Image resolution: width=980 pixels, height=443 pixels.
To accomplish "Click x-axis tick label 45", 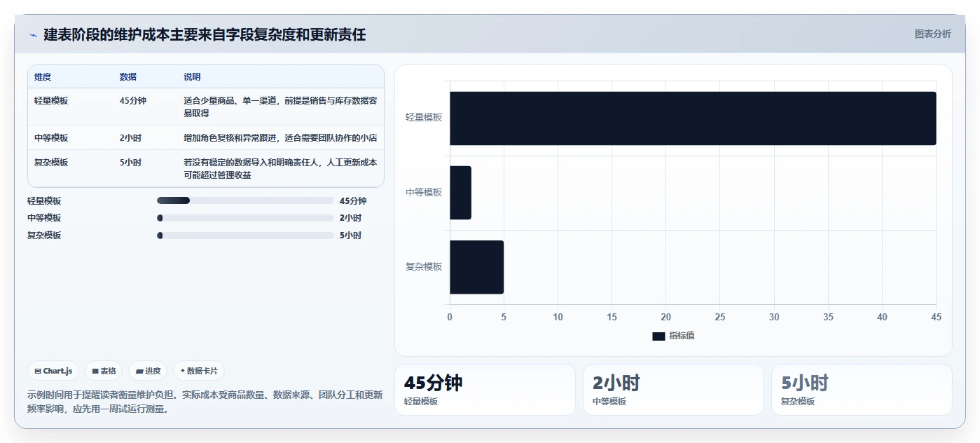I will pos(936,318).
